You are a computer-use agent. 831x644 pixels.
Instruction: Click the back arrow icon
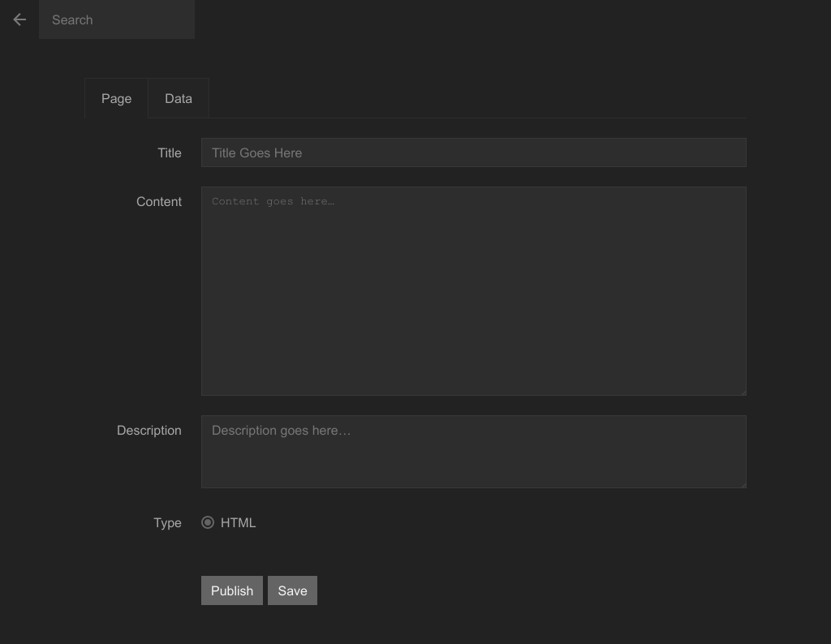click(19, 19)
